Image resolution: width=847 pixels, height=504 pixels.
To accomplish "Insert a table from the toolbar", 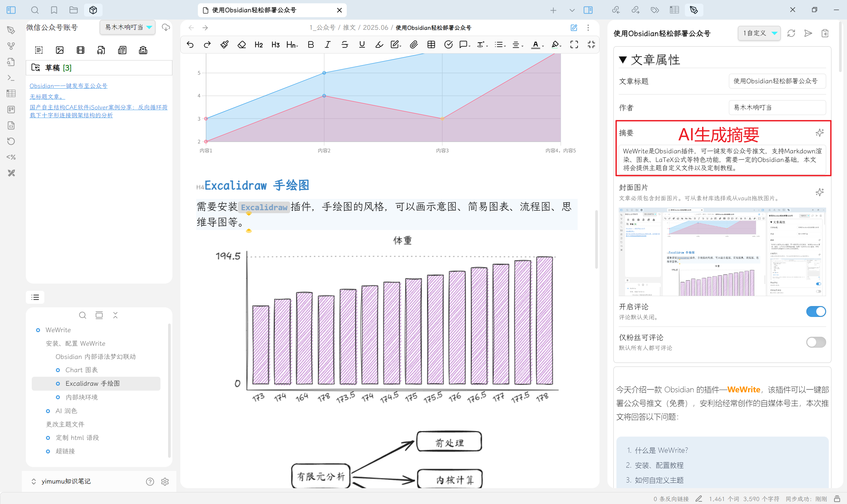I will click(x=431, y=45).
